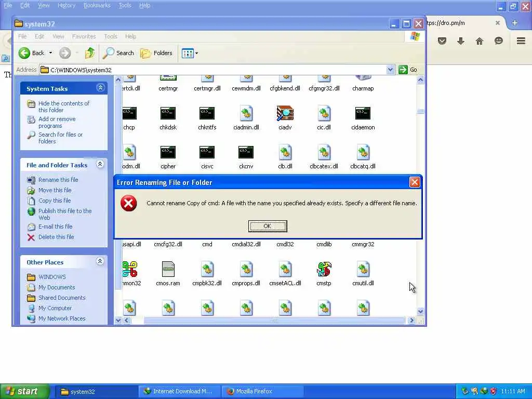Select the cisvc file icon
532x399 pixels.
207,152
